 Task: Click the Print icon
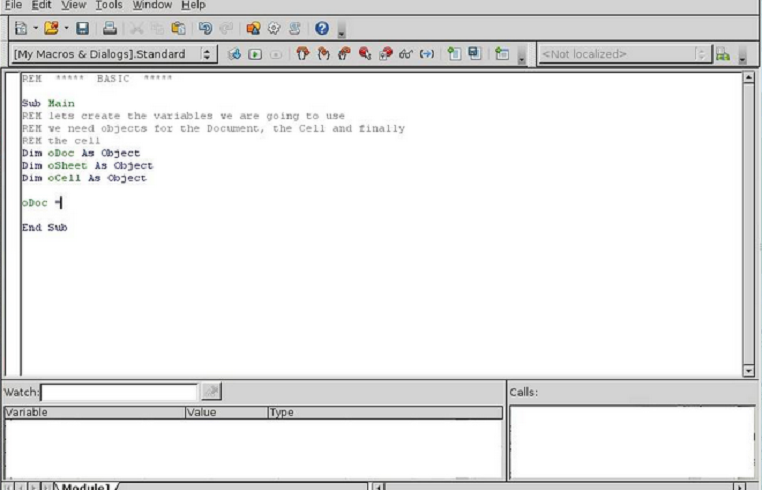click(x=109, y=28)
